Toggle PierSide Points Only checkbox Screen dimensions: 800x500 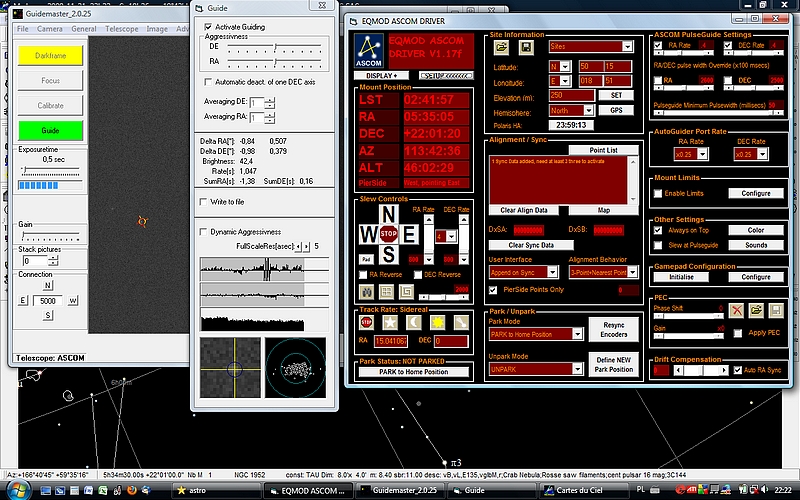coord(493,290)
